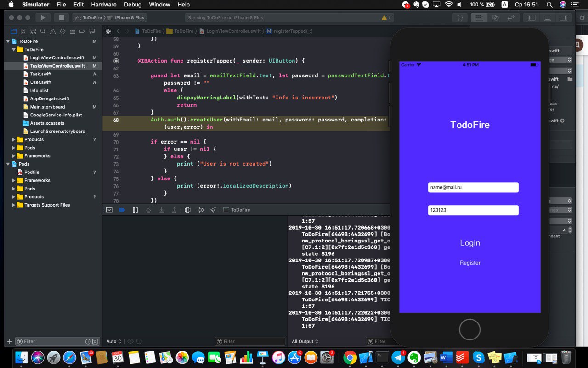Open the All Output console dropdown
The width and height of the screenshot is (588, 368).
(x=305, y=341)
